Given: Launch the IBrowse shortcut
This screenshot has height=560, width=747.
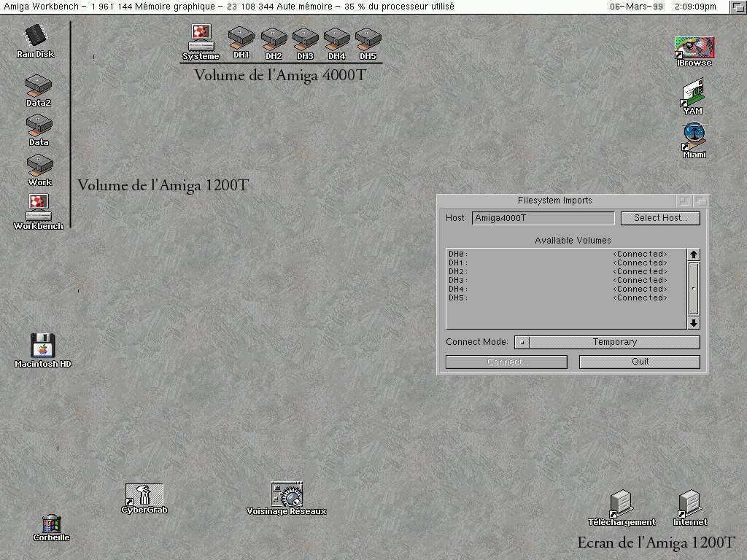Looking at the screenshot, I should (x=694, y=52).
